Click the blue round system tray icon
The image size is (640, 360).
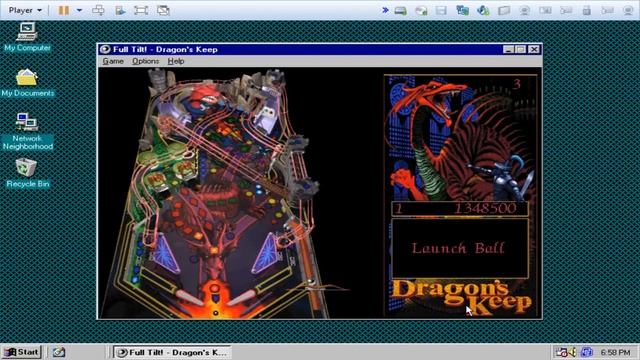click(587, 352)
